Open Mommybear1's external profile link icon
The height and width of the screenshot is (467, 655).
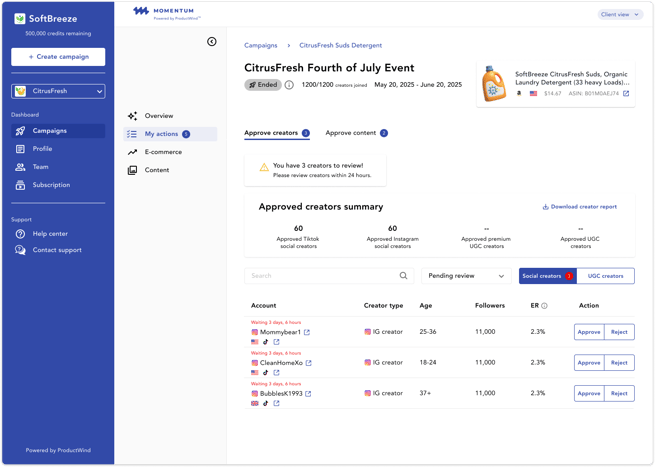tap(307, 332)
